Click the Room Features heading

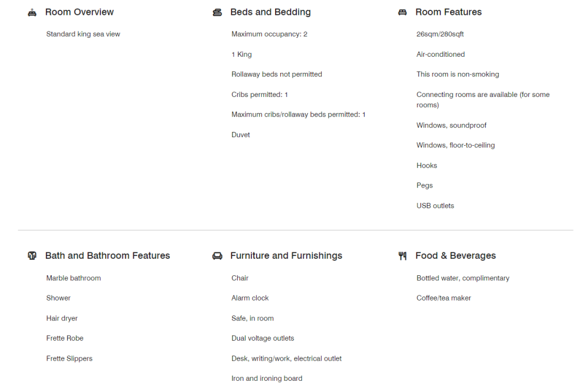(x=448, y=12)
